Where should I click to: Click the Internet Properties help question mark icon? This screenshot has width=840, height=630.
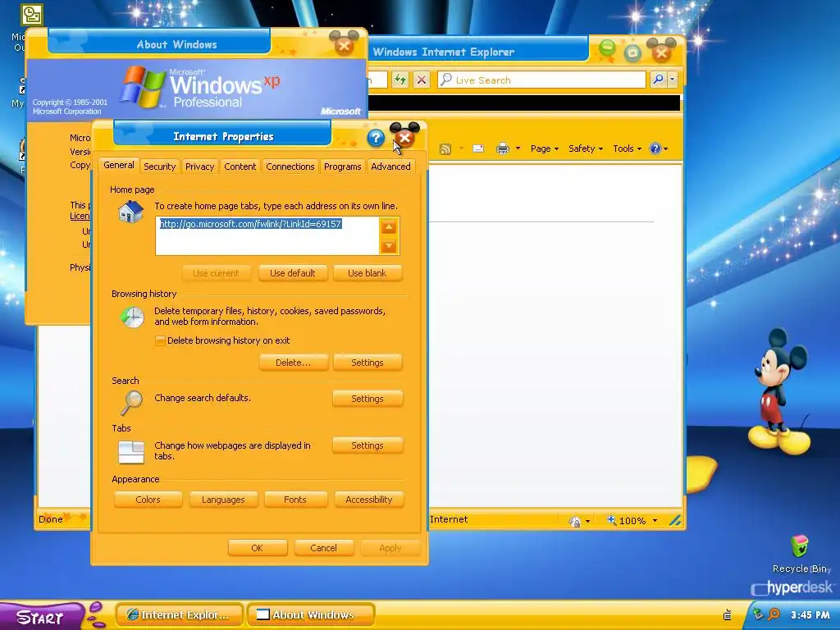pos(376,138)
